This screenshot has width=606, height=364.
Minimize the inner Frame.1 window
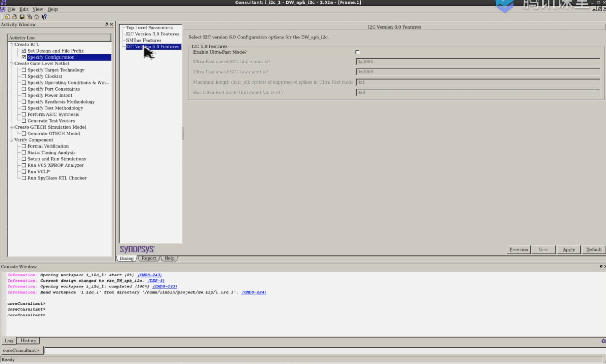[594, 8]
